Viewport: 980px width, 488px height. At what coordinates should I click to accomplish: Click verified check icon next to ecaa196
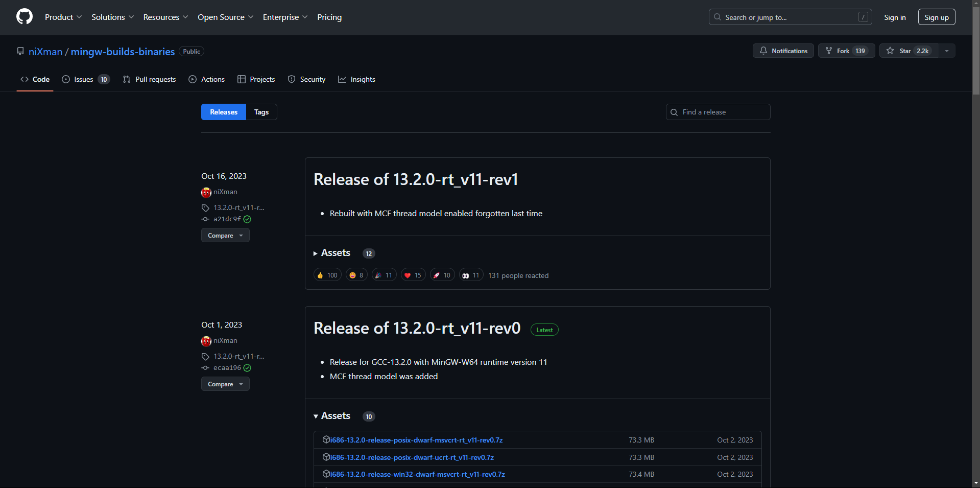247,368
